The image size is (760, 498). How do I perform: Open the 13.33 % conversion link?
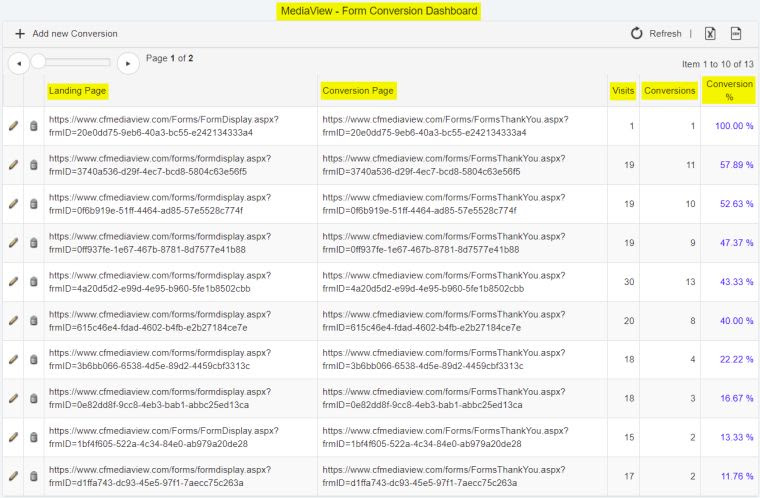click(736, 437)
